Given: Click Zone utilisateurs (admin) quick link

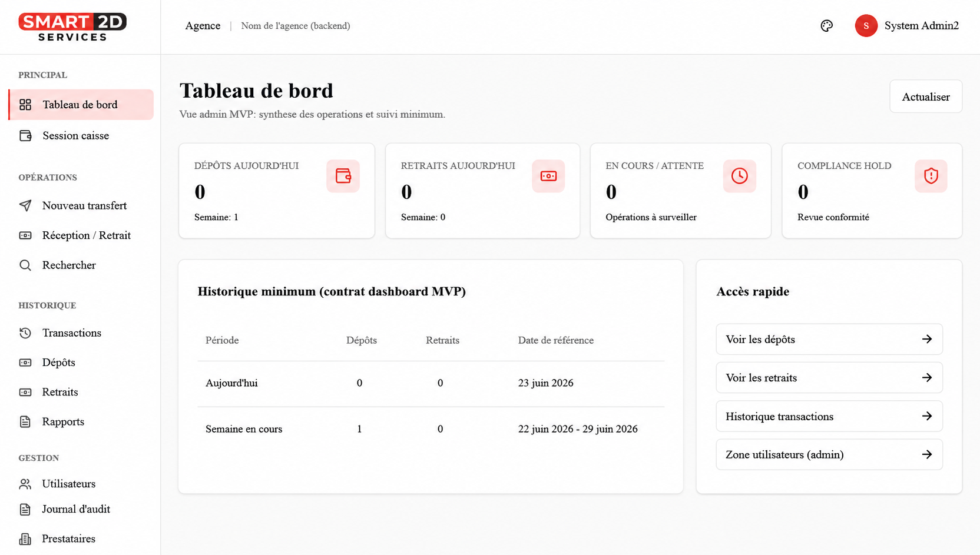Looking at the screenshot, I should [829, 454].
